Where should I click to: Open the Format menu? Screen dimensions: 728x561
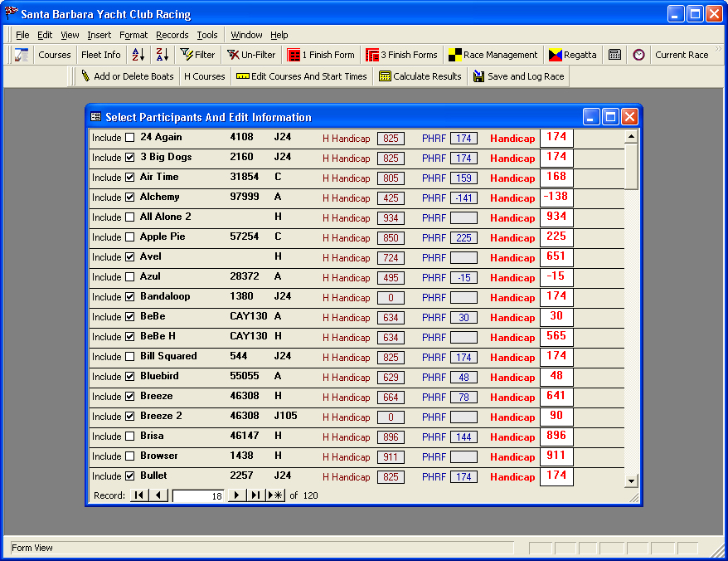click(133, 35)
